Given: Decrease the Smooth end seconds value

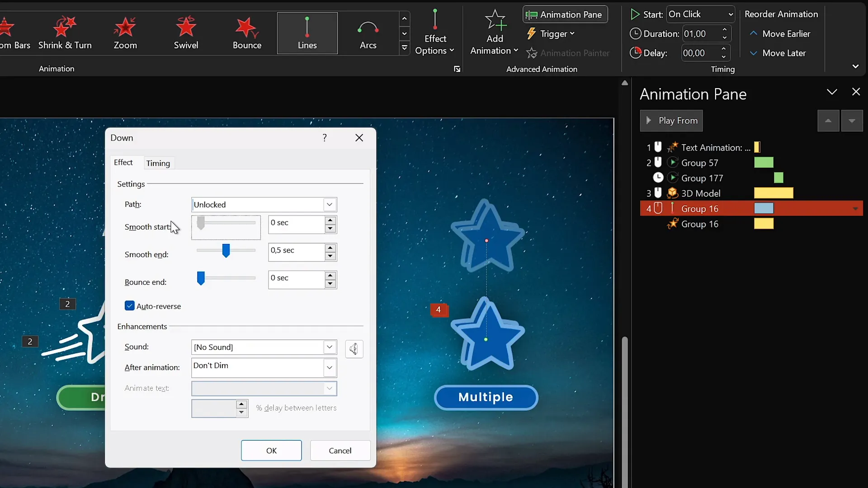Looking at the screenshot, I should (x=330, y=256).
